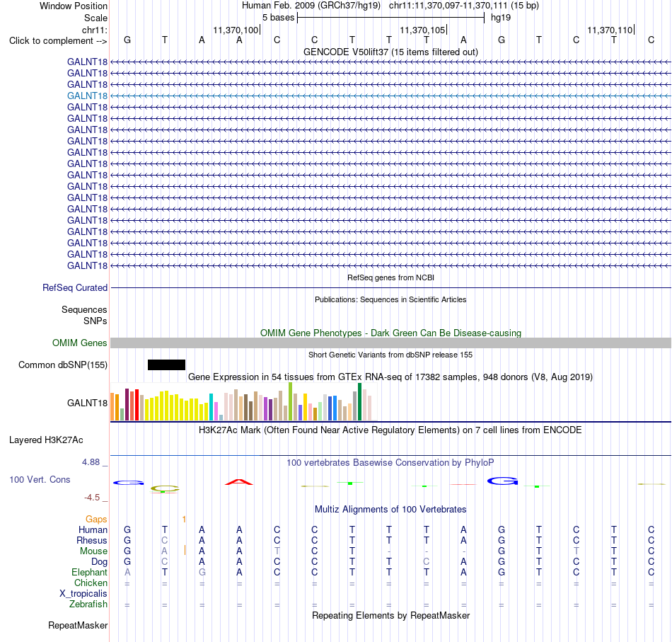Click the OMIM Genes track label
The height and width of the screenshot is (642, 672).
(x=79, y=343)
